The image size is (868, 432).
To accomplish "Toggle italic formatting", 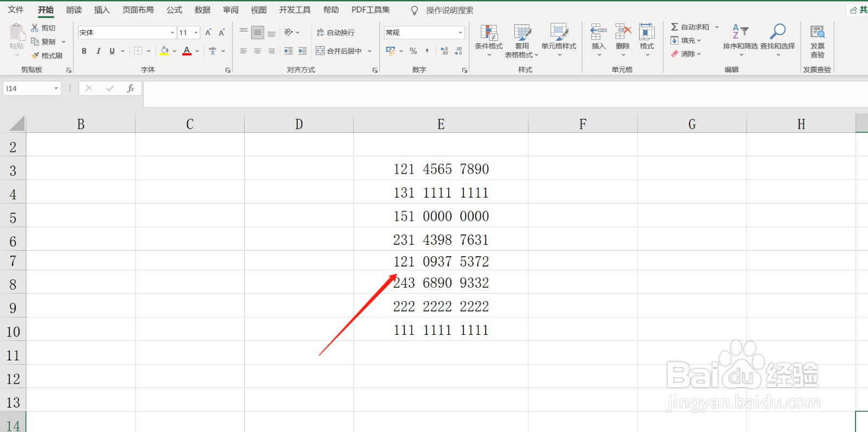I will click(98, 51).
